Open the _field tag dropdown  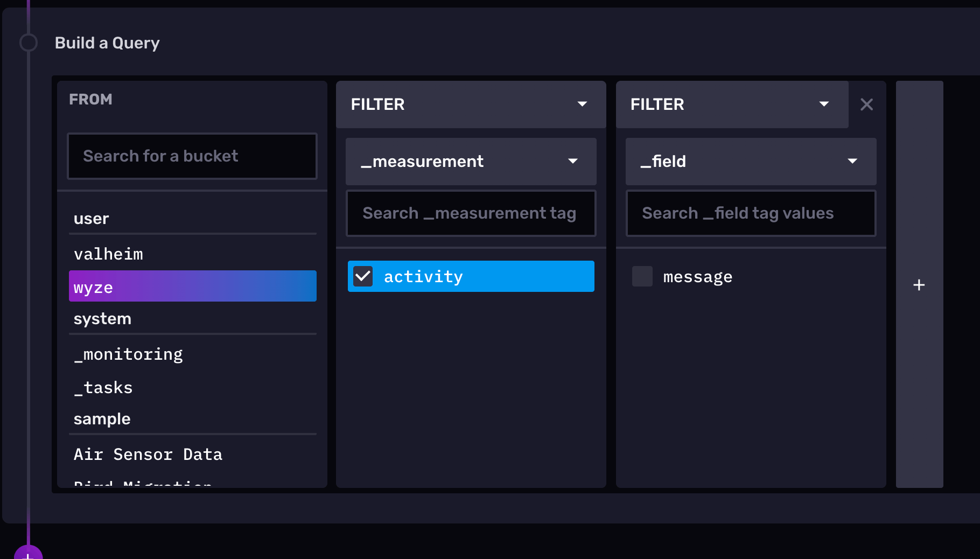[853, 161]
